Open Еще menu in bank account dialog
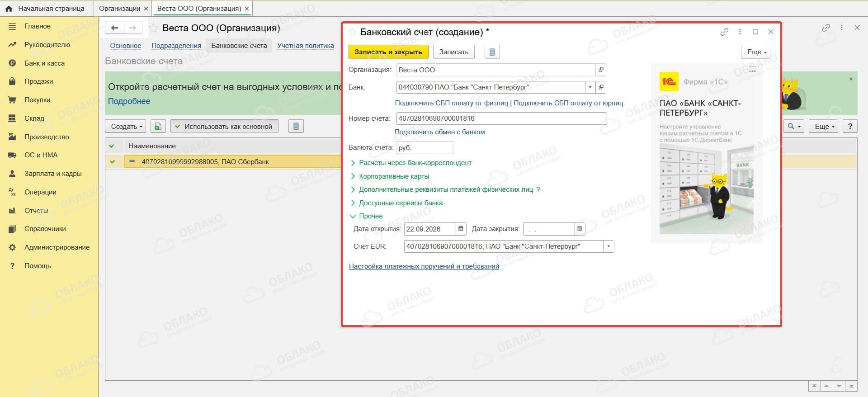 click(755, 52)
